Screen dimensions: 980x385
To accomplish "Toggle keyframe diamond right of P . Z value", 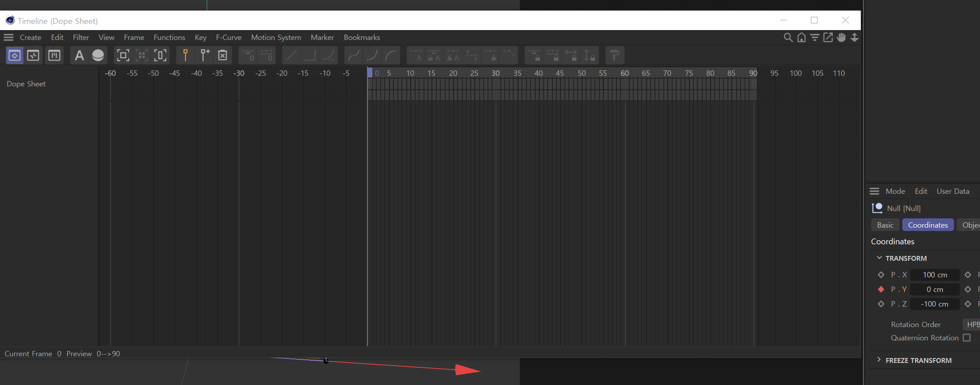I will (968, 304).
